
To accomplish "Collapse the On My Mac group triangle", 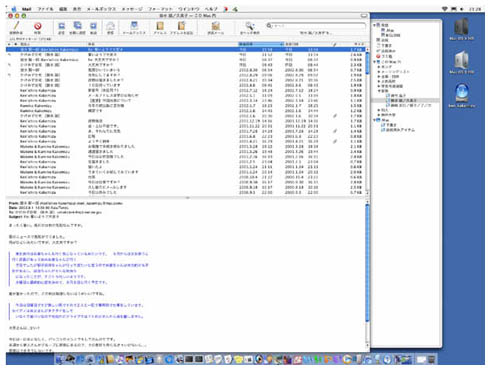I will tap(374, 62).
